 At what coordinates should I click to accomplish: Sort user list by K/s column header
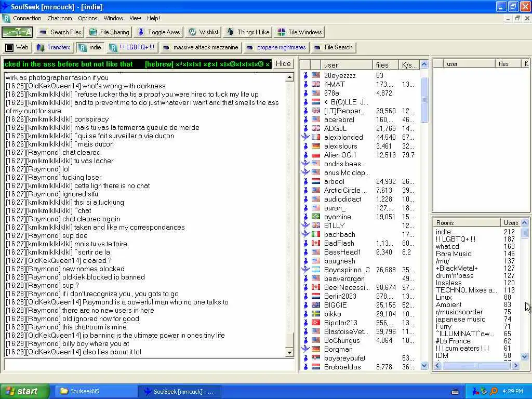[409, 65]
